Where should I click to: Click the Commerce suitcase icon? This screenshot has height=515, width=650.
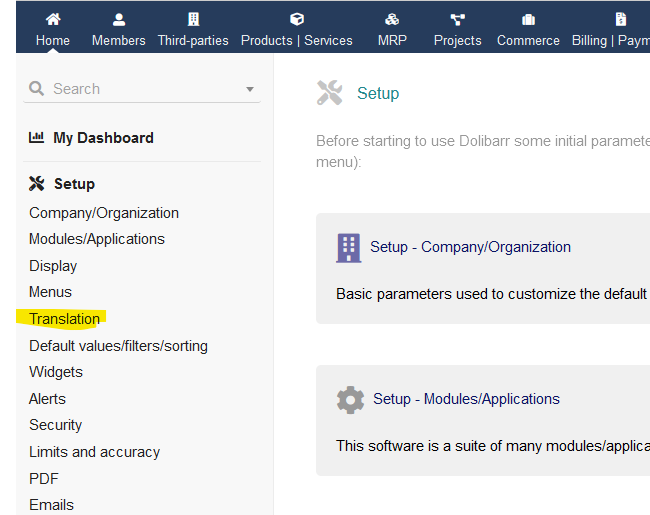(x=529, y=19)
